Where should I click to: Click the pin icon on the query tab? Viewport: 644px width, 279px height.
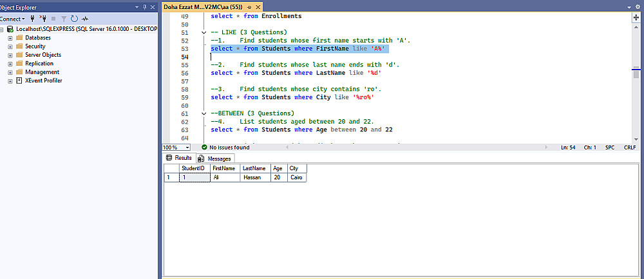[x=249, y=7]
